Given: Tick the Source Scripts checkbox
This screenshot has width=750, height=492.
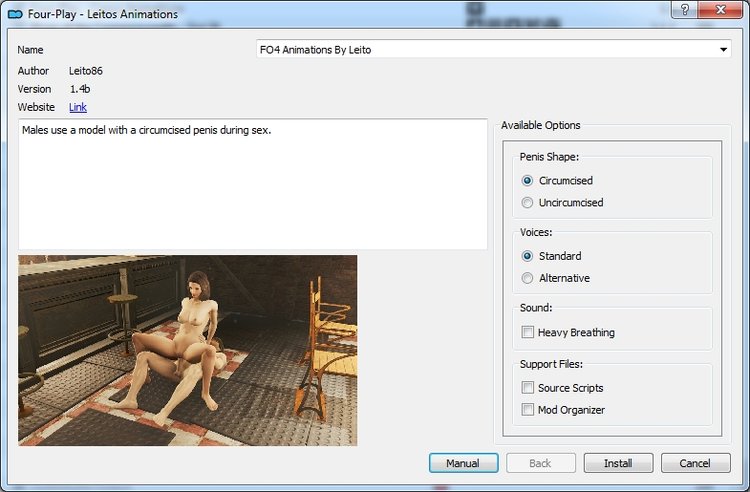Looking at the screenshot, I should click(528, 387).
